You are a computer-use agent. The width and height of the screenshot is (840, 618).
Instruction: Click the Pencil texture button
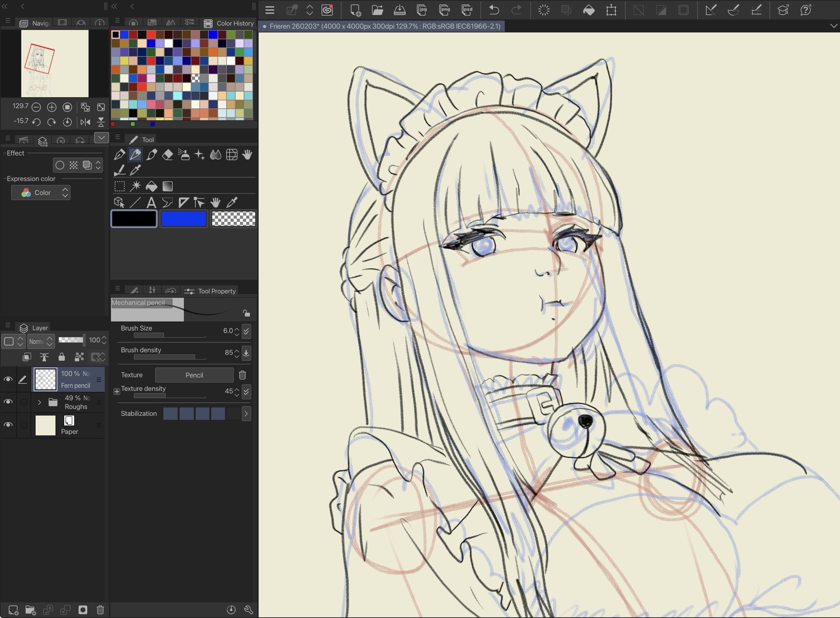click(x=194, y=375)
